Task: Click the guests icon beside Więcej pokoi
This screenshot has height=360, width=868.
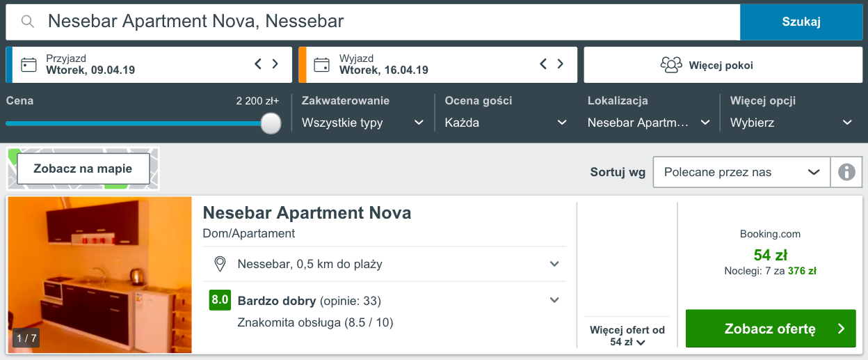Action: [x=671, y=65]
